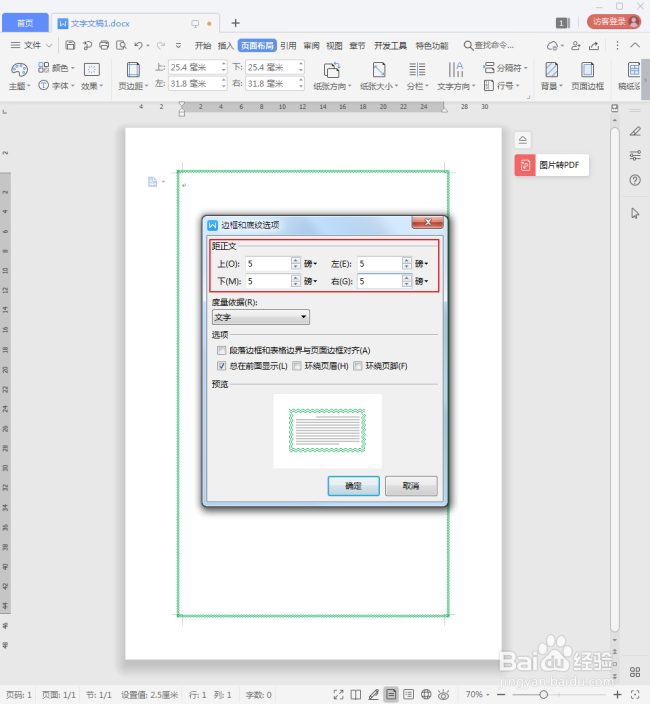Screen dimensions: 650x704
Task: Open the 主题 theme gallery
Action: coord(19,76)
